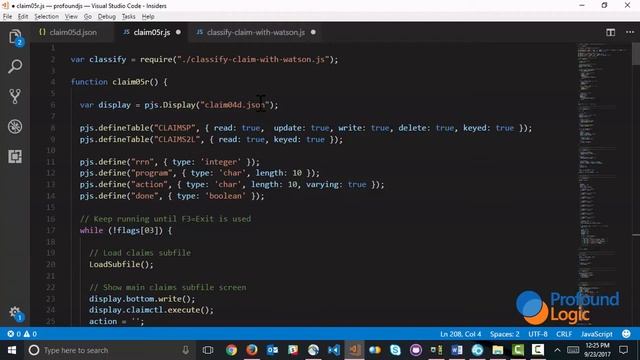The width and height of the screenshot is (640, 360).
Task: Open File Explorer from taskbar
Action: 498,350
